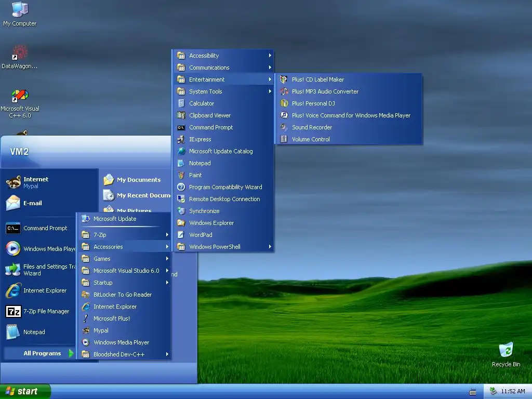Expand Startup program folder
532x399 pixels.
click(124, 283)
